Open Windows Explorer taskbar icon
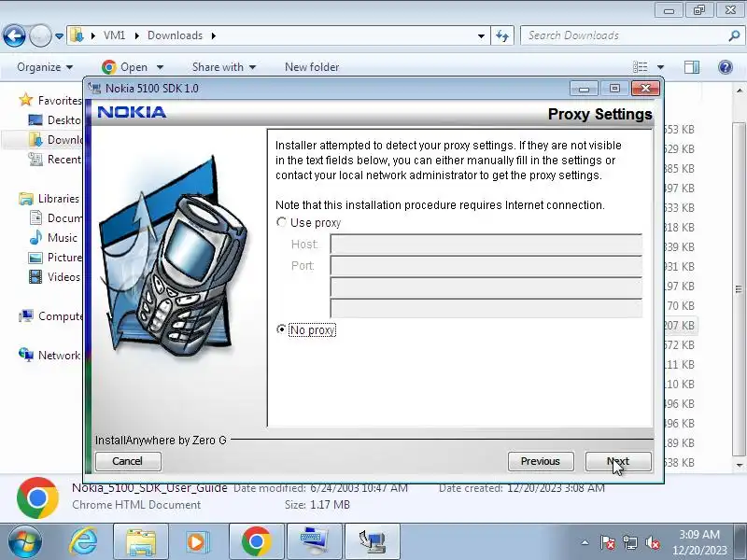Viewport: 747px width, 560px height. coord(141,541)
